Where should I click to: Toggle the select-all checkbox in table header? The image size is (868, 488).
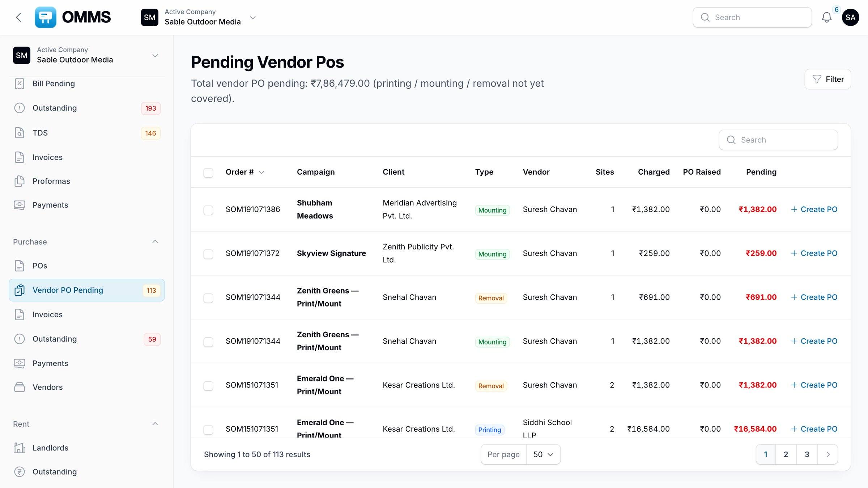[x=208, y=173]
